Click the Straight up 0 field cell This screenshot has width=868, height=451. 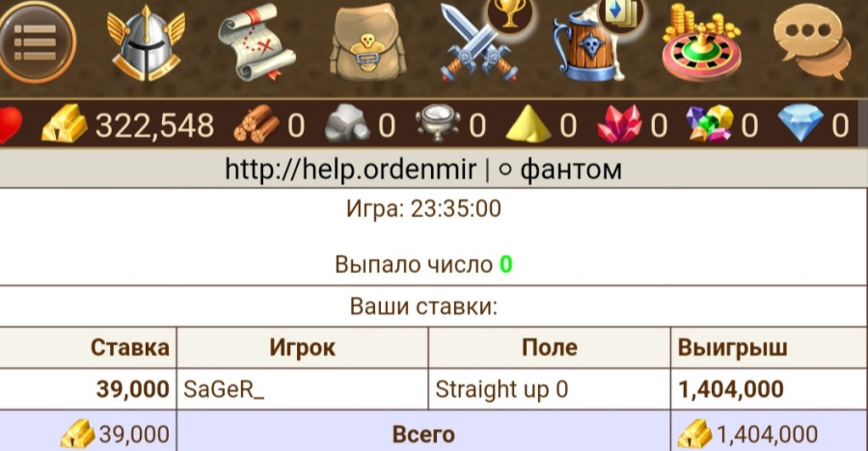pos(549,389)
